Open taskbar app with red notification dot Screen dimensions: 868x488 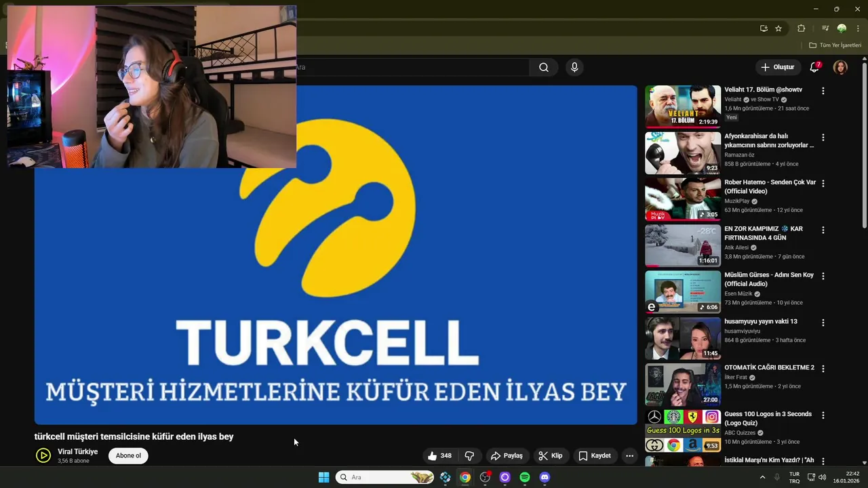[x=485, y=477]
